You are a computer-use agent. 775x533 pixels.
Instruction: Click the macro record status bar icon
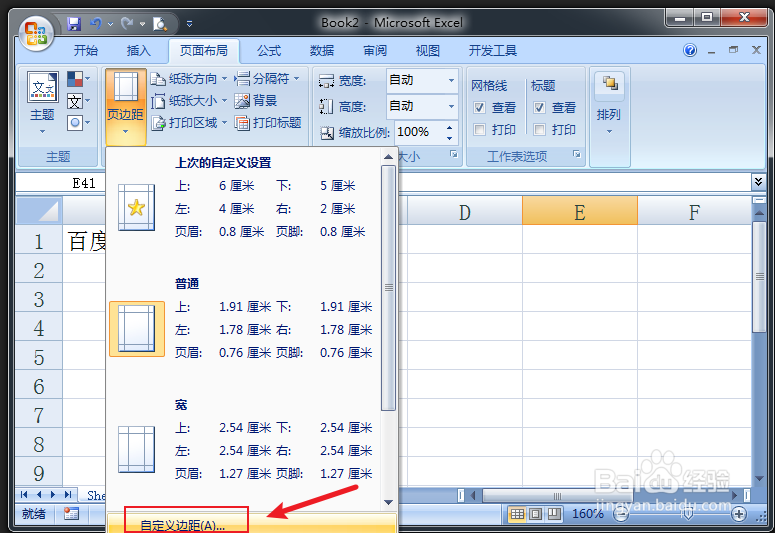pyautogui.click(x=71, y=514)
